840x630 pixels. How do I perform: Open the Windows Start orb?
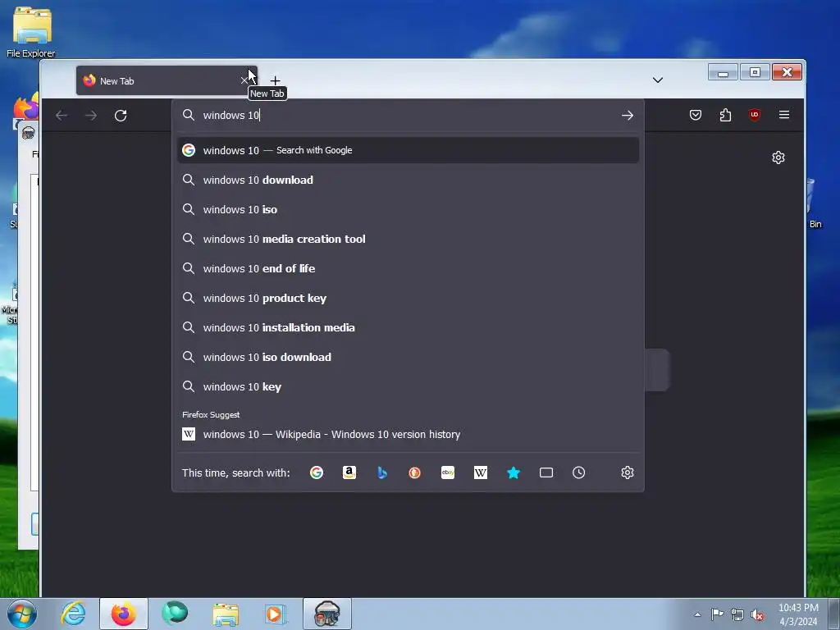click(x=22, y=614)
